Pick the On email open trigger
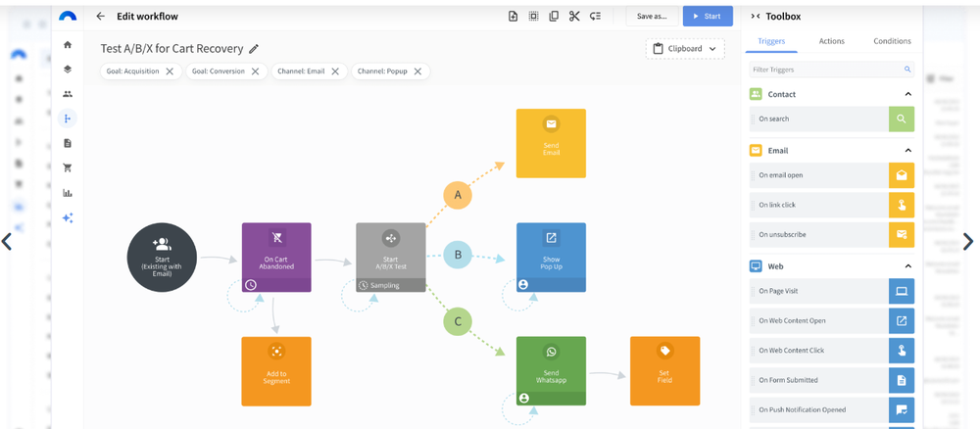 click(x=832, y=175)
